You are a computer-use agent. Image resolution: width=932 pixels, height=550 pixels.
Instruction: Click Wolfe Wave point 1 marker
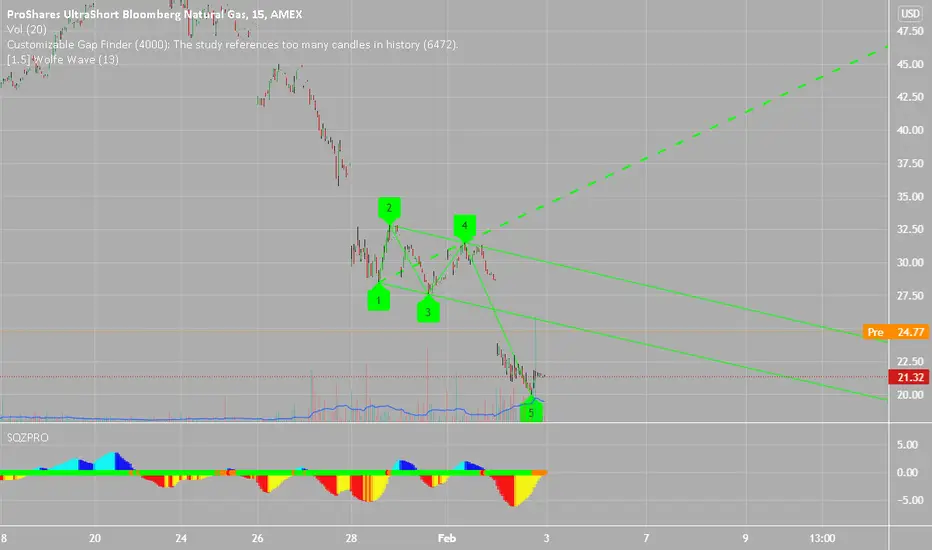click(379, 298)
